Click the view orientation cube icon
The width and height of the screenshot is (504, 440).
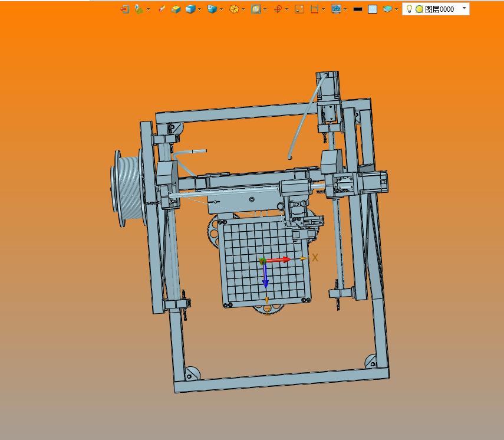(x=212, y=9)
